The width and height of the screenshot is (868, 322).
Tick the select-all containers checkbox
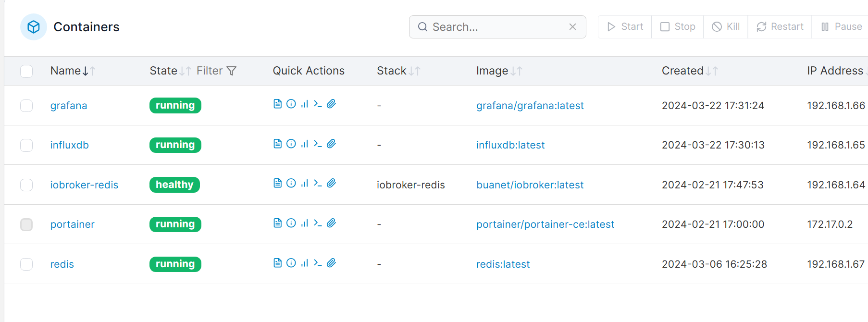pyautogui.click(x=26, y=71)
